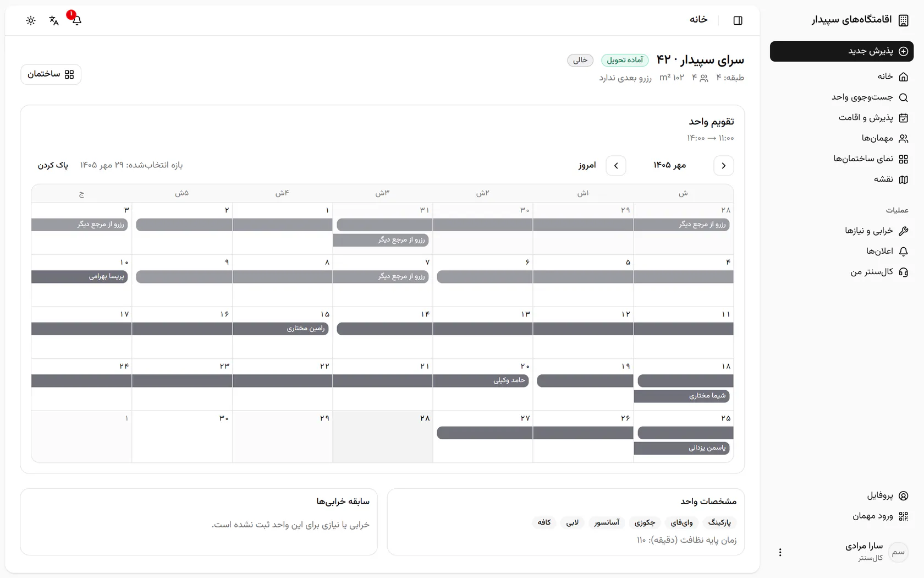Viewport: 924px width, 578px height.
Task: Select highlighted calendar day ۲۸ in last row
Action: (382, 437)
